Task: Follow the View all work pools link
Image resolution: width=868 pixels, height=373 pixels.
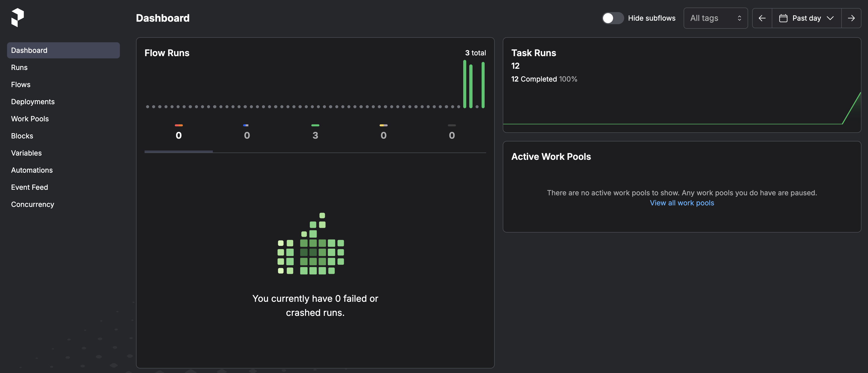Action: click(x=682, y=203)
